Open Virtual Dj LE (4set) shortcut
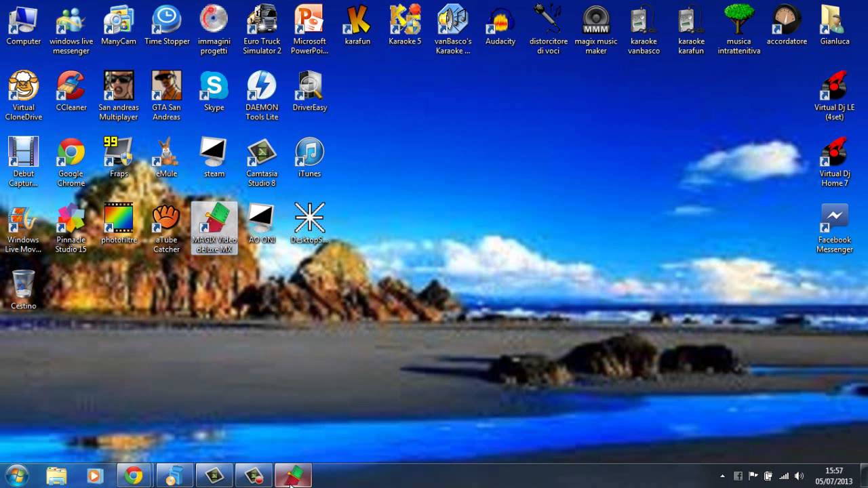This screenshot has height=488, width=868. click(x=835, y=96)
